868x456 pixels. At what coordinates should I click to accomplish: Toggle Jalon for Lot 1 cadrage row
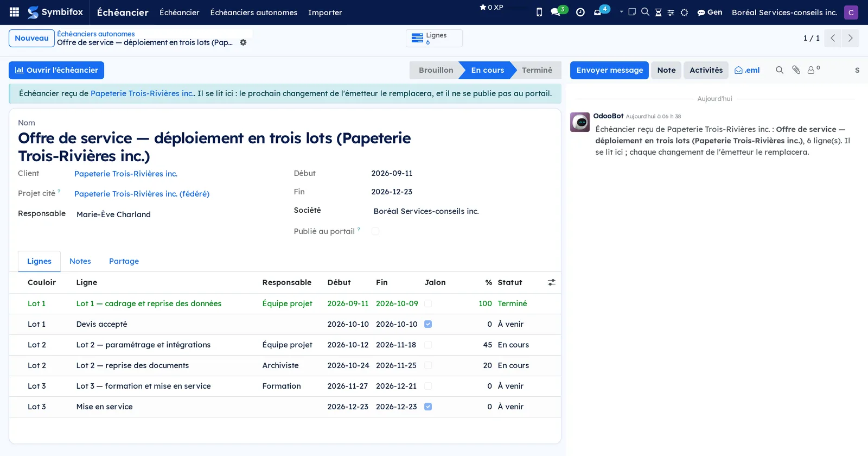(x=428, y=303)
